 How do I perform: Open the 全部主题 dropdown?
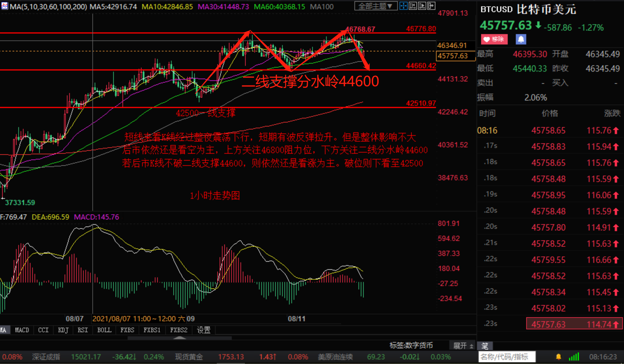375,6
